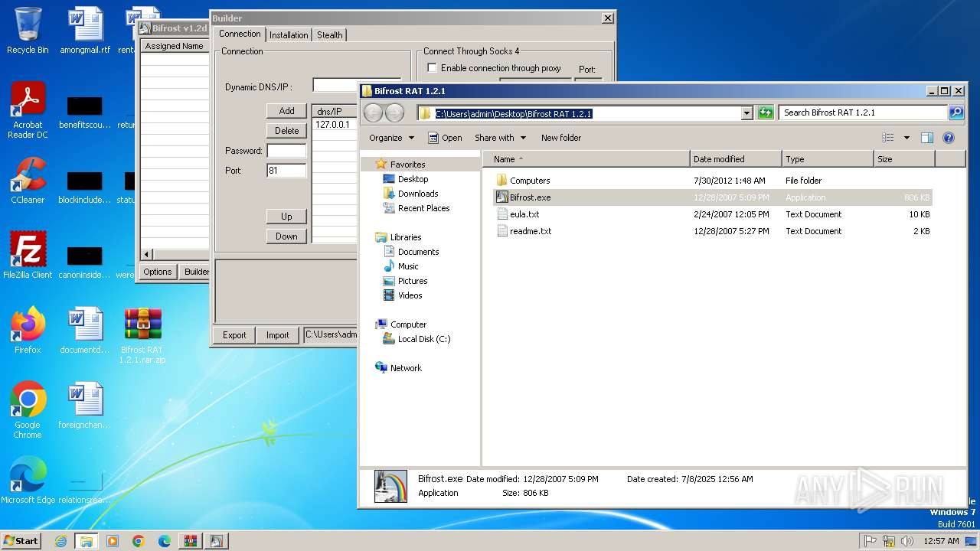Click the Port field showing 81
Viewport: 980px width, 551px height.
(286, 171)
